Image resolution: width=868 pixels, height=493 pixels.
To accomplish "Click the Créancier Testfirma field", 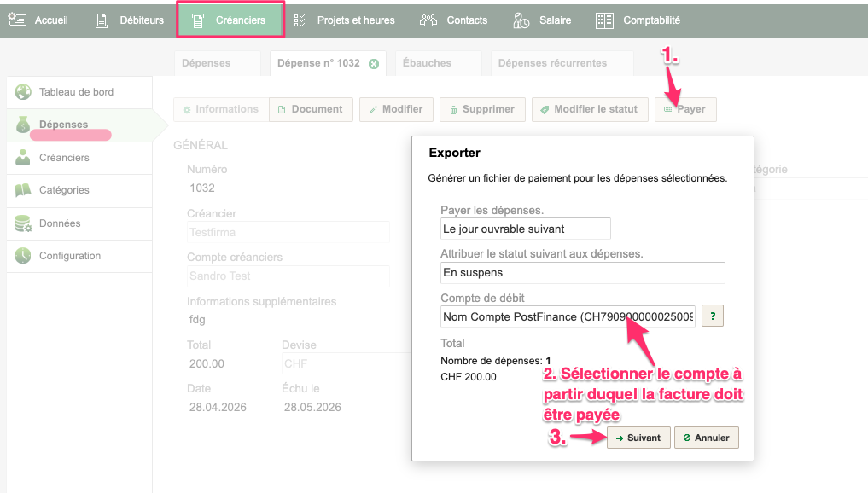I will (x=288, y=232).
